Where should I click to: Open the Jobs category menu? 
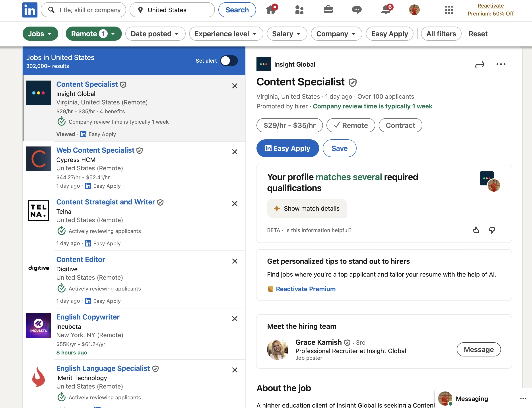click(40, 34)
